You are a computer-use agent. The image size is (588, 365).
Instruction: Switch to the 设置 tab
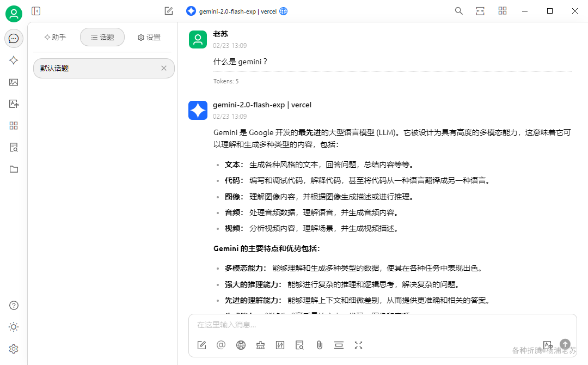point(149,37)
